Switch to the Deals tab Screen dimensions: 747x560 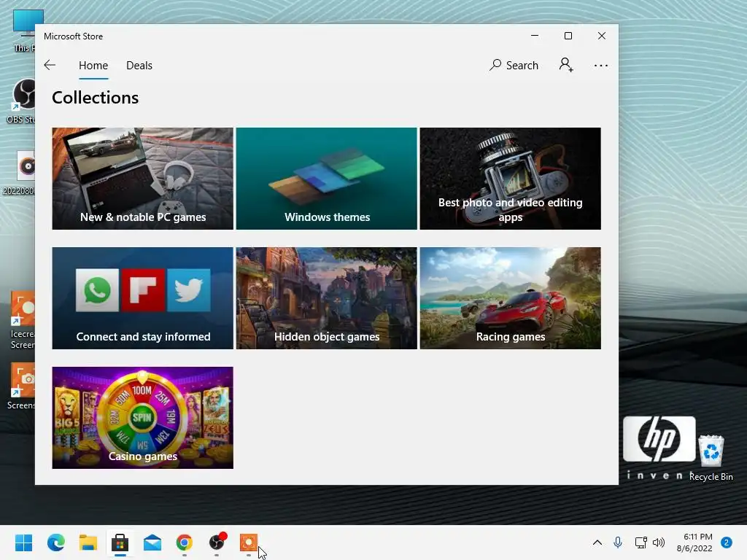pyautogui.click(x=139, y=65)
